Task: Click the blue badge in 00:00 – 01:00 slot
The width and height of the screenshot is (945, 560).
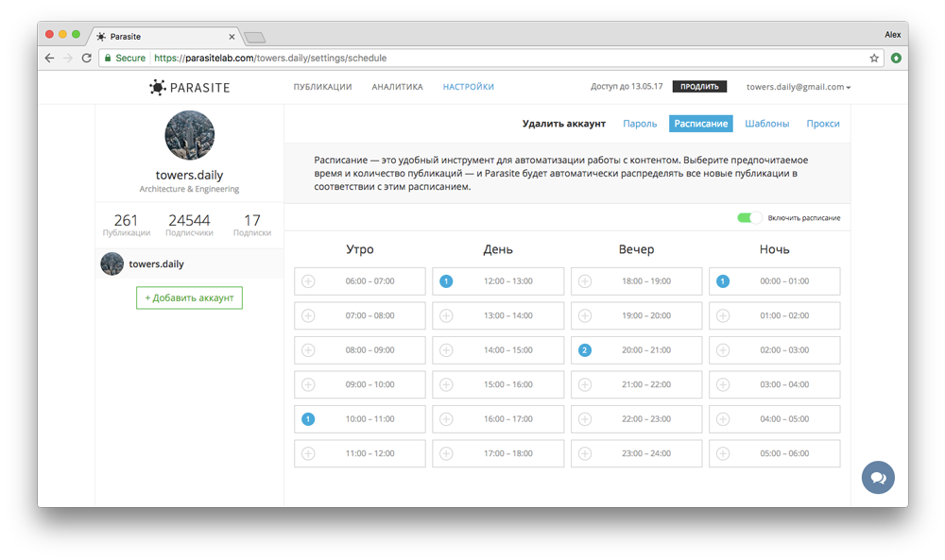Action: pyautogui.click(x=723, y=281)
